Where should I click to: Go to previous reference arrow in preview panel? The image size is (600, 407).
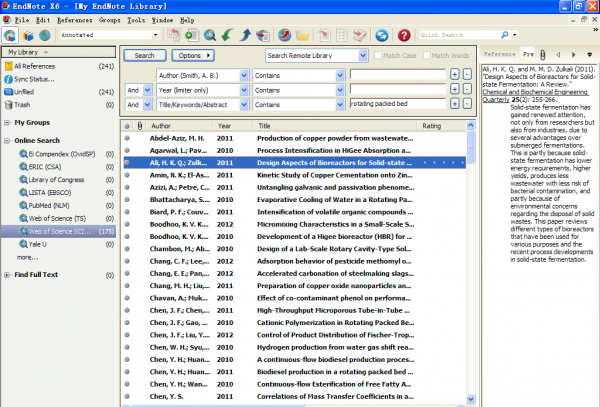pyautogui.click(x=558, y=55)
